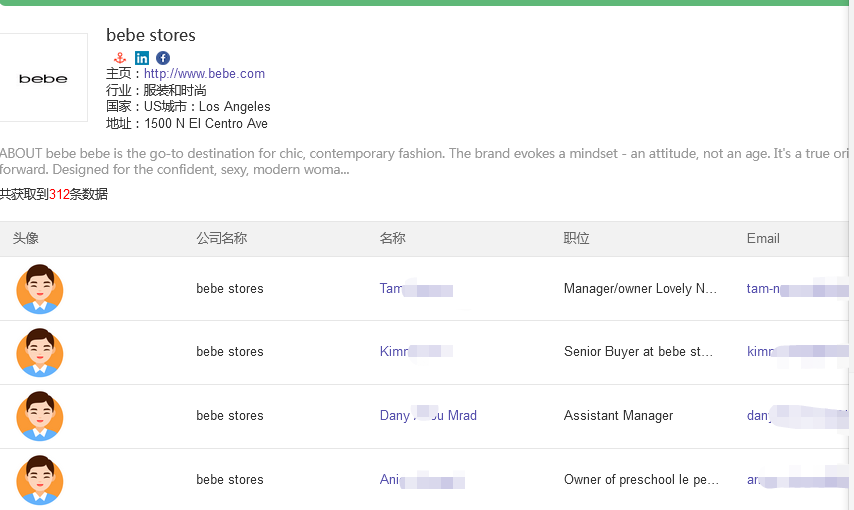The height and width of the screenshot is (510, 854).
Task: Open the LinkedIn profile icon
Action: 142,58
